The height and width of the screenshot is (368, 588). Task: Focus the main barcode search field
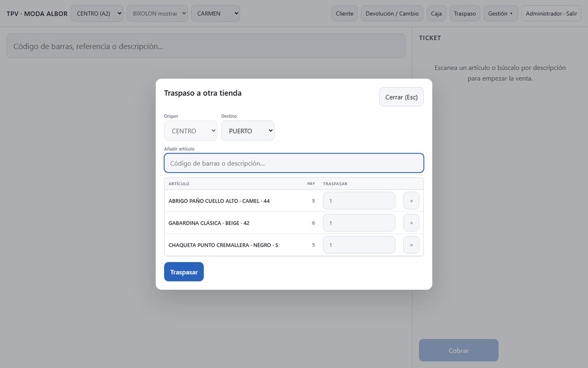coord(206,46)
